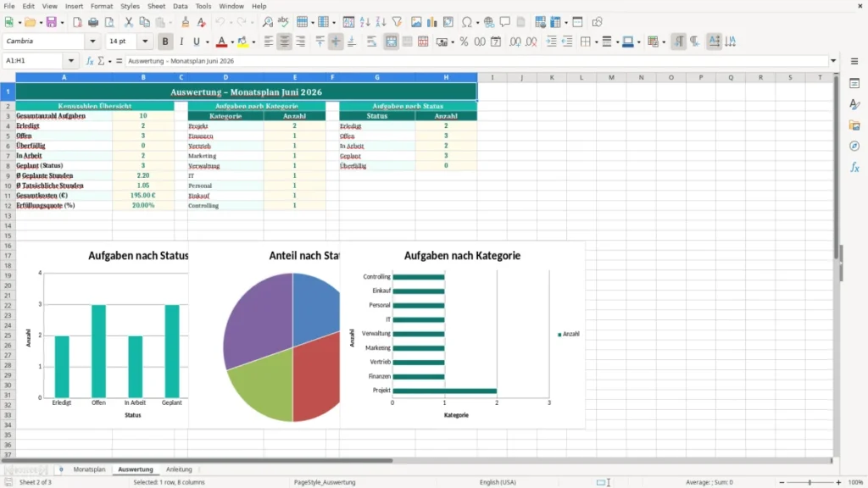The image size is (868, 488).
Task: Open font color dropdown arrow
Action: tap(232, 42)
